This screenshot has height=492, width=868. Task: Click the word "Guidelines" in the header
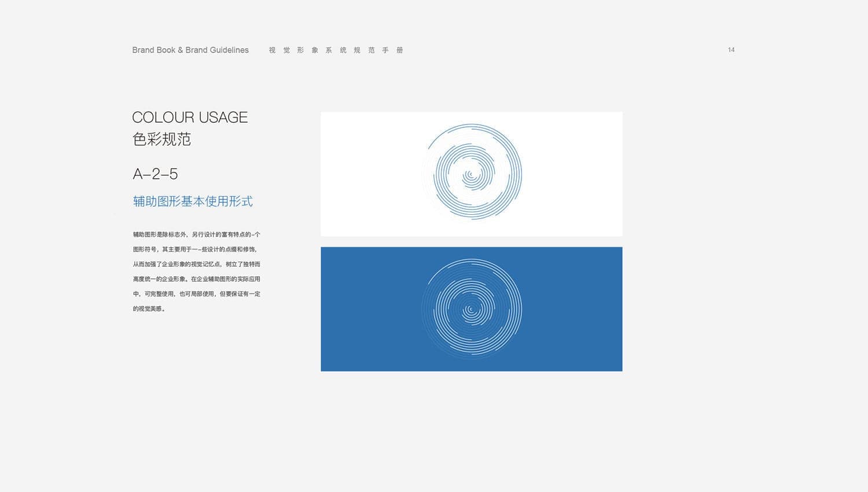(x=229, y=50)
